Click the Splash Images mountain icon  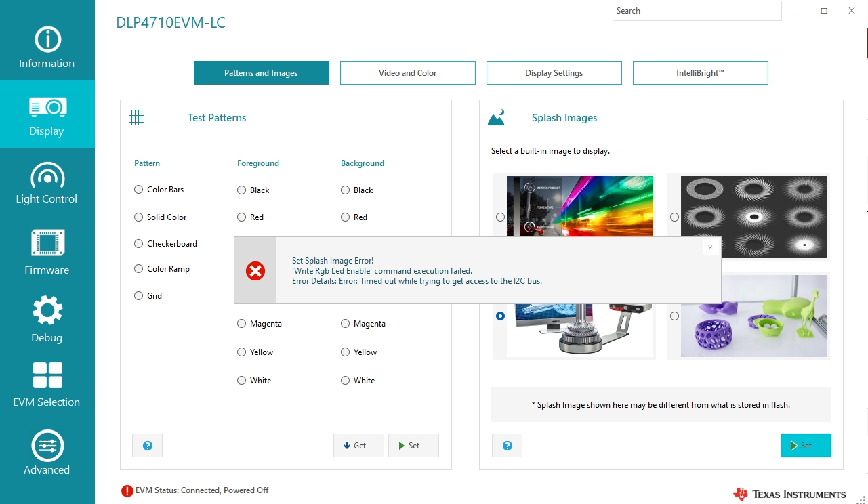(x=496, y=118)
